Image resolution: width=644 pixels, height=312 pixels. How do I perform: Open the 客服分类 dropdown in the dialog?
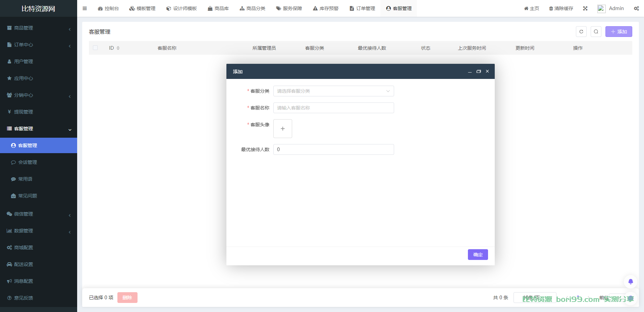coord(334,91)
